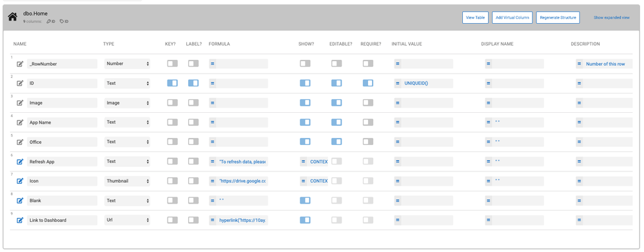This screenshot has width=644, height=252.
Task: Toggle KEY switch for ID column
Action: 173,83
